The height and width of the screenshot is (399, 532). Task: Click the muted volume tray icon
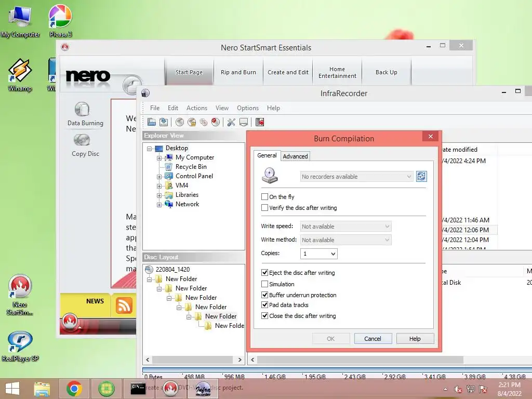click(x=458, y=389)
